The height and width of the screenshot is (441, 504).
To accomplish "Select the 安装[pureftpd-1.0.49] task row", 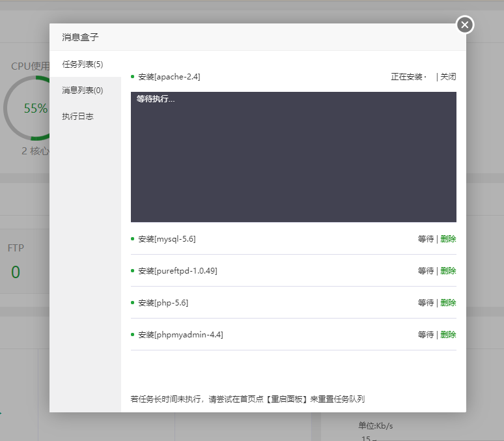I will [294, 271].
